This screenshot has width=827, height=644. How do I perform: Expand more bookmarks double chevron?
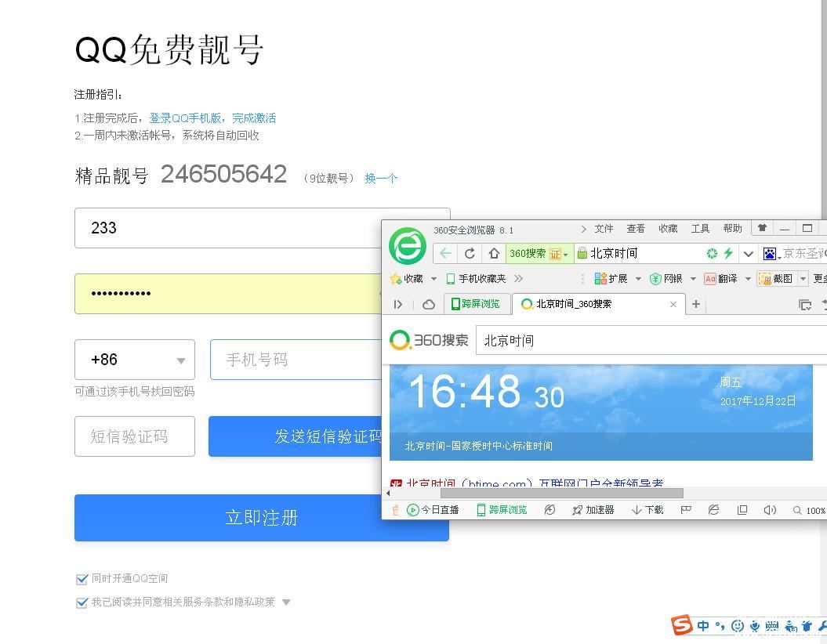click(x=518, y=278)
